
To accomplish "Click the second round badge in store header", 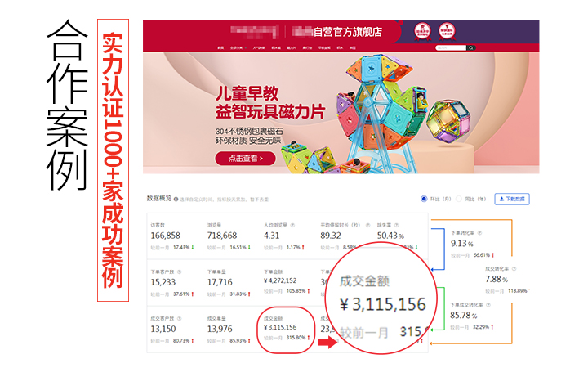I will pyautogui.click(x=447, y=32).
